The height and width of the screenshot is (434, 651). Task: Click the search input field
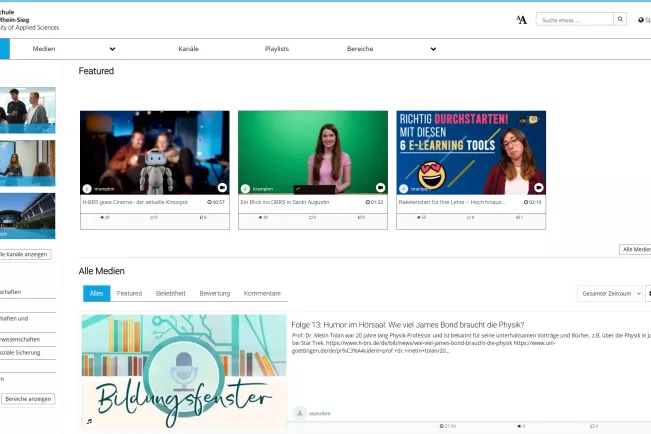pos(575,20)
